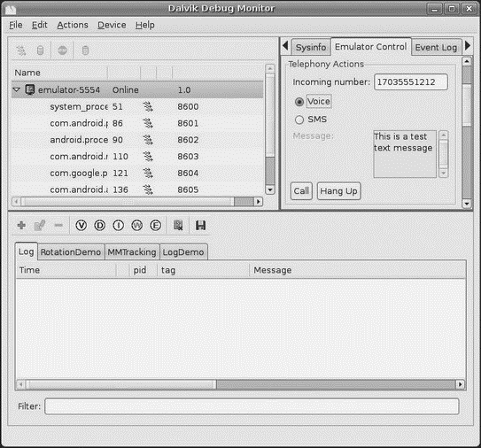This screenshot has width=481, height=448.
Task: Select the Info log level icon
Action: click(119, 226)
